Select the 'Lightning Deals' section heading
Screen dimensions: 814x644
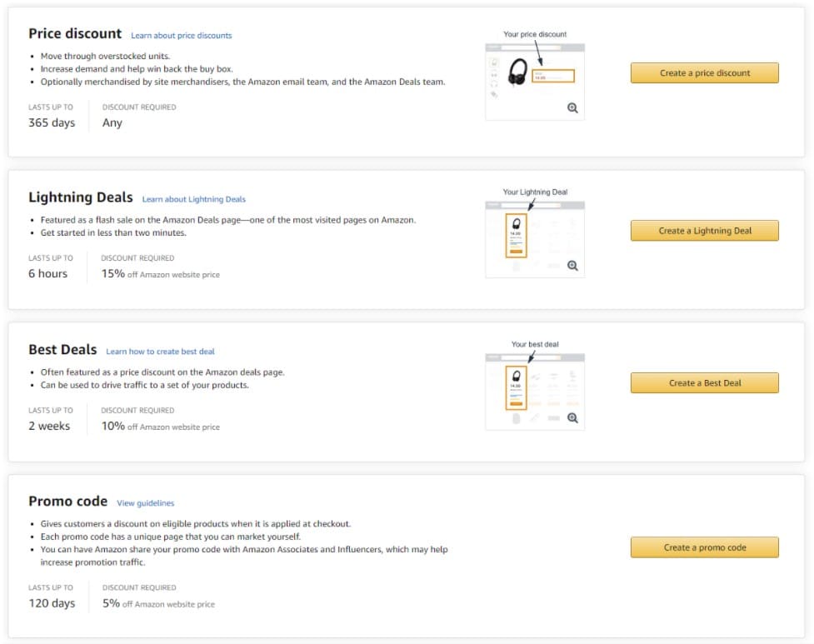(x=80, y=197)
